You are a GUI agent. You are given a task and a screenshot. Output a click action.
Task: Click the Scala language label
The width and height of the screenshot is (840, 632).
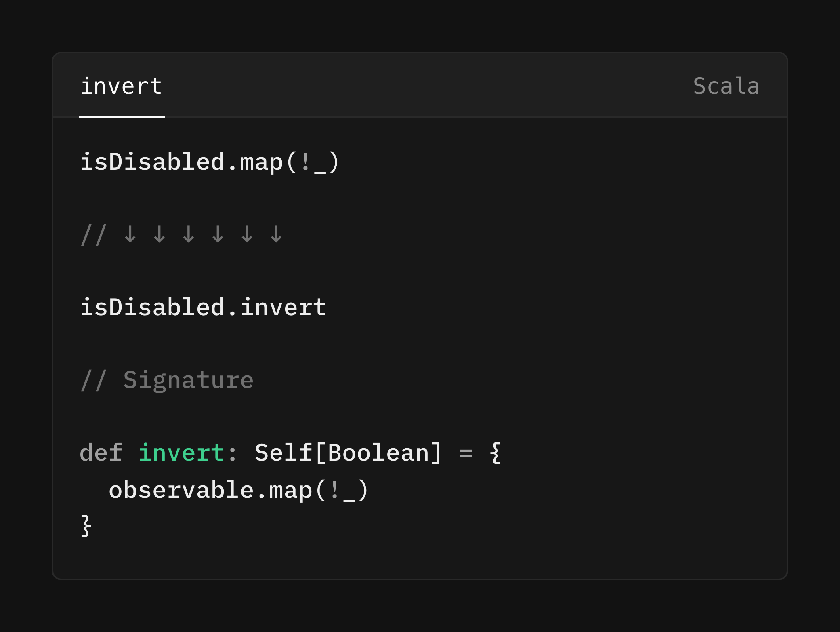click(726, 86)
